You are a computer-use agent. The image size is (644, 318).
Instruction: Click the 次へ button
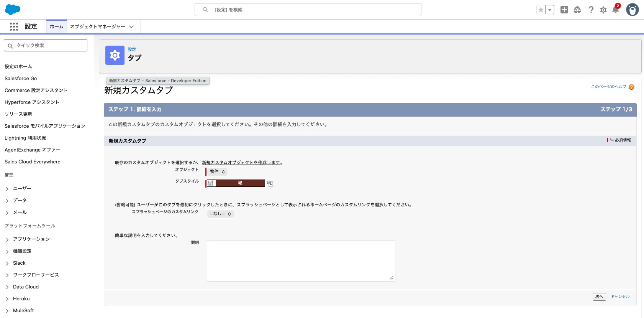(599, 297)
